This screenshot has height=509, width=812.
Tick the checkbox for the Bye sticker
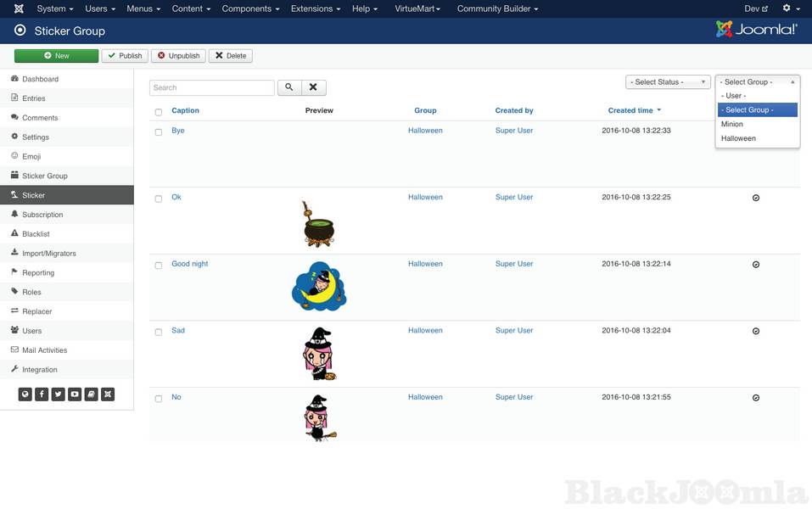point(159,132)
